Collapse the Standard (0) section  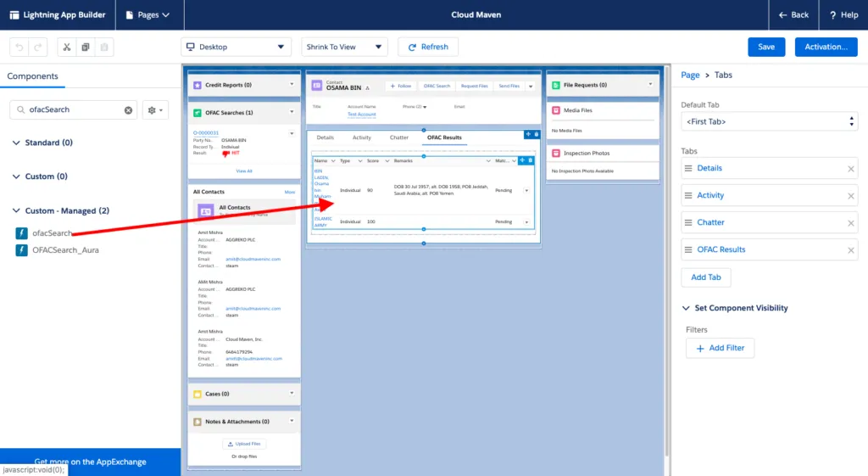[16, 143]
